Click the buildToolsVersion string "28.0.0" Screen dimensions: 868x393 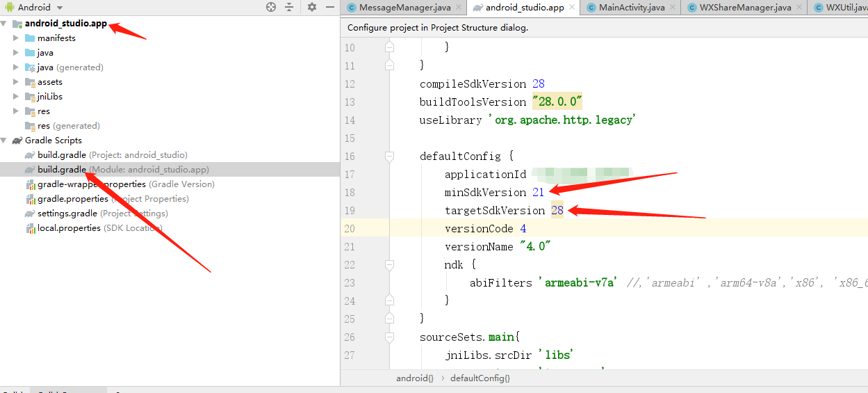click(557, 102)
